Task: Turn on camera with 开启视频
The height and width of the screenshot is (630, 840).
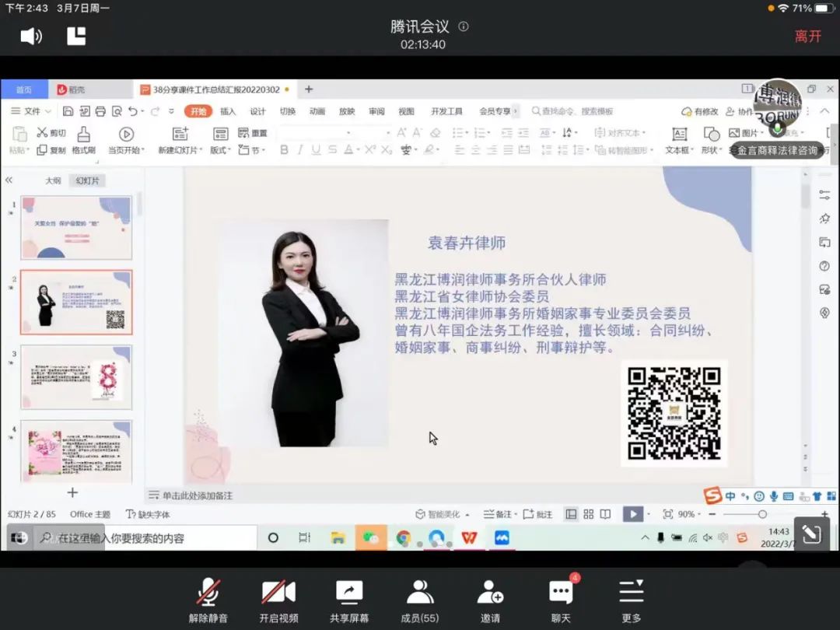Action: pos(278,600)
